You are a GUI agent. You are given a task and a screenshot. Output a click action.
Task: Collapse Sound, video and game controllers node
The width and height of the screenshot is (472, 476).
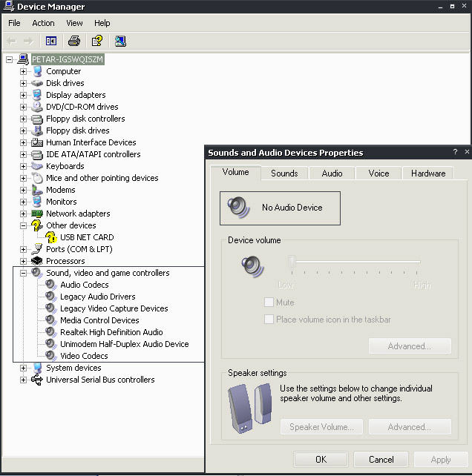point(23,273)
